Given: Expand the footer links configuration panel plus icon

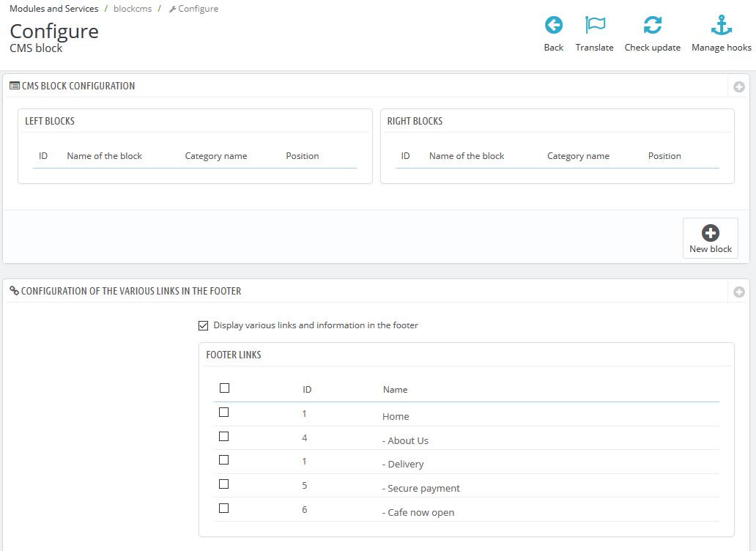Looking at the screenshot, I should pos(738,292).
